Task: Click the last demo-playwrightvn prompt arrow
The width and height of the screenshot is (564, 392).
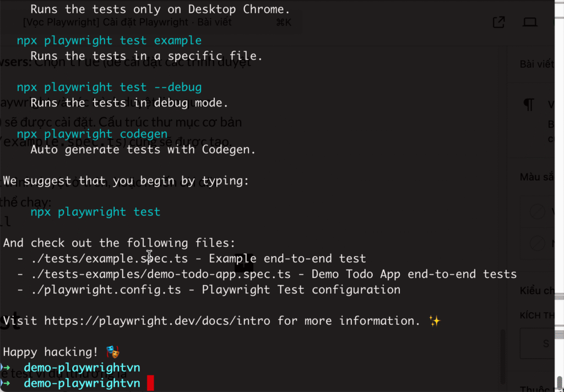Action: pyautogui.click(x=5, y=383)
